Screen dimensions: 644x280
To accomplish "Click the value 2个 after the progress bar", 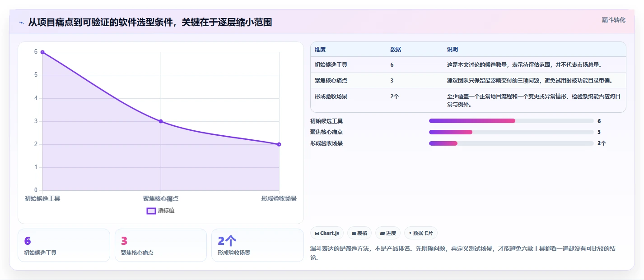I will (602, 143).
